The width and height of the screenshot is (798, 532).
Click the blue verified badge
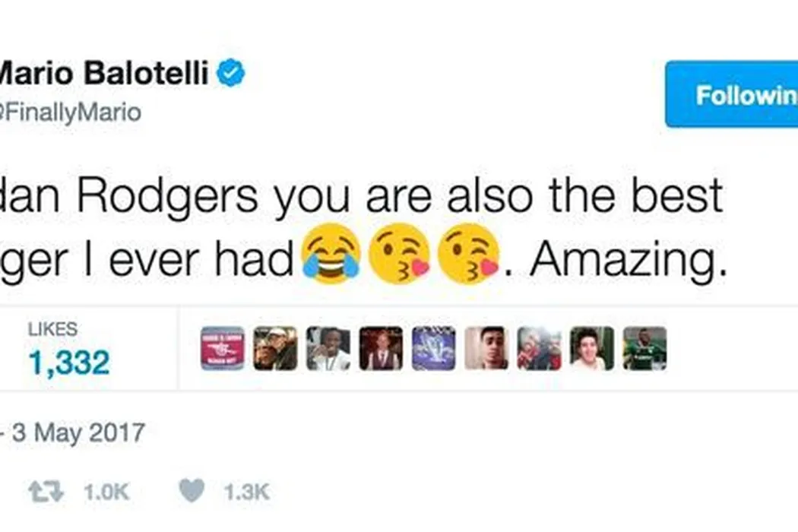(x=232, y=74)
